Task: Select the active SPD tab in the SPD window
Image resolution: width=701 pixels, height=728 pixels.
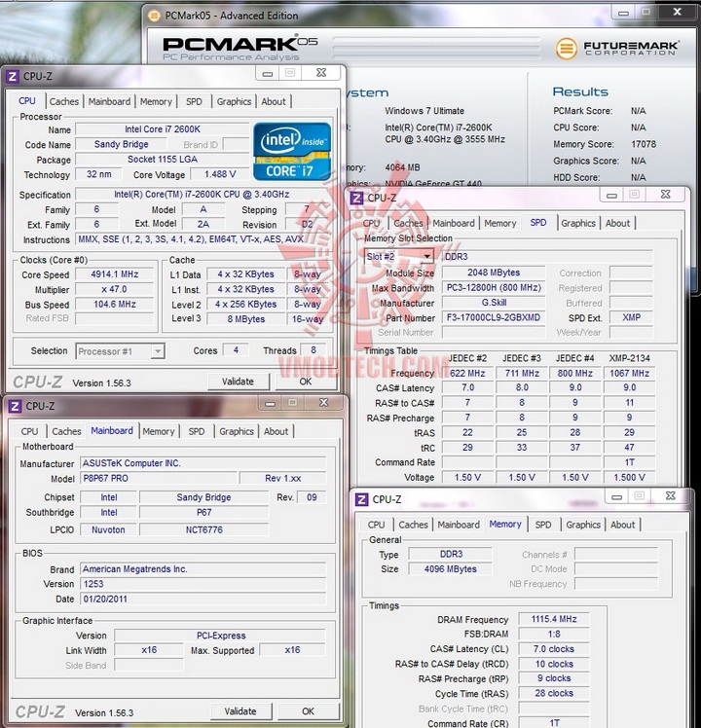Action: tap(538, 223)
